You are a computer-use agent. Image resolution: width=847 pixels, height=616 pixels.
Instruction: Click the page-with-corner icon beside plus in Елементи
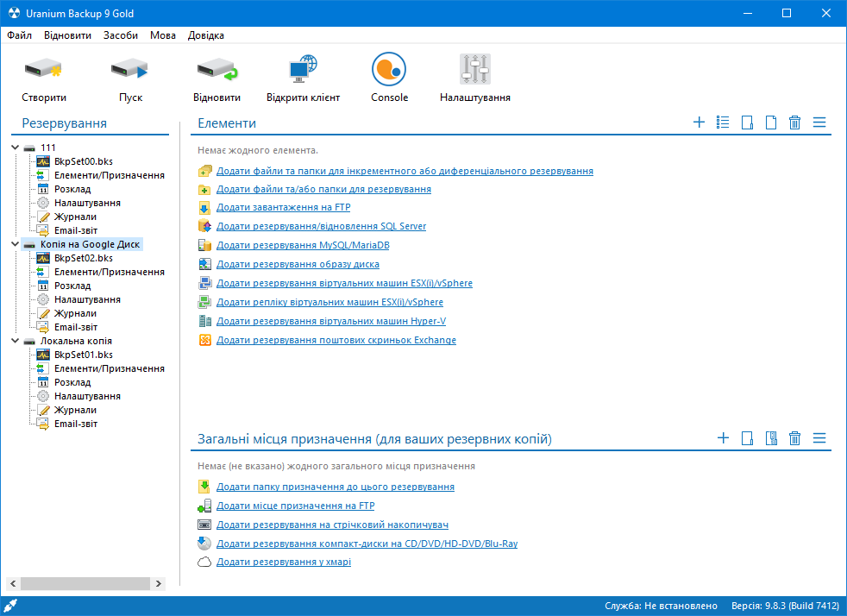[747, 123]
